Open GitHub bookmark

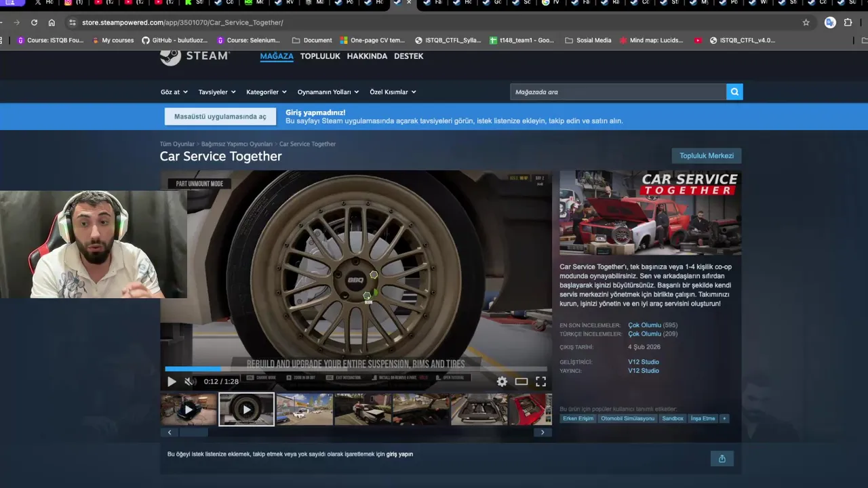point(174,40)
